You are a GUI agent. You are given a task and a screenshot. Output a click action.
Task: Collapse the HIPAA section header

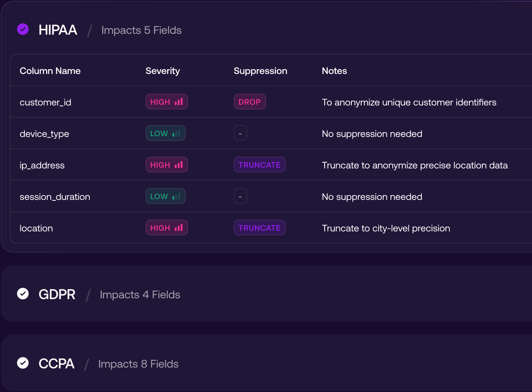(58, 30)
